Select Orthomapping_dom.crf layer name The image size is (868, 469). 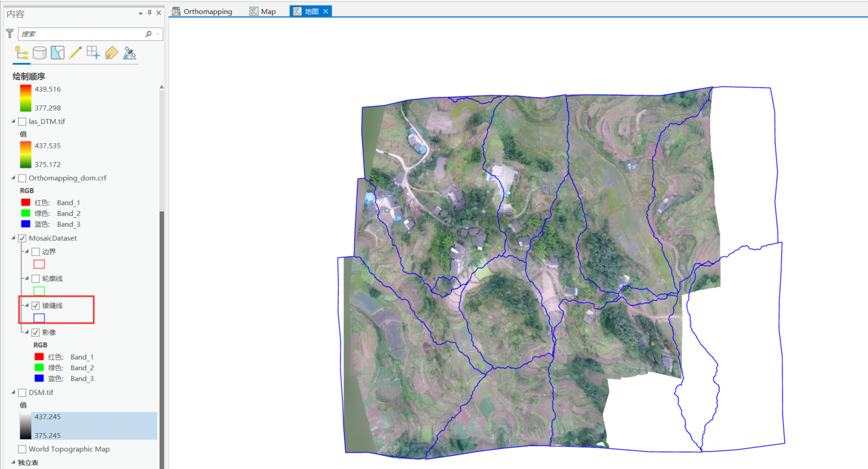click(67, 178)
